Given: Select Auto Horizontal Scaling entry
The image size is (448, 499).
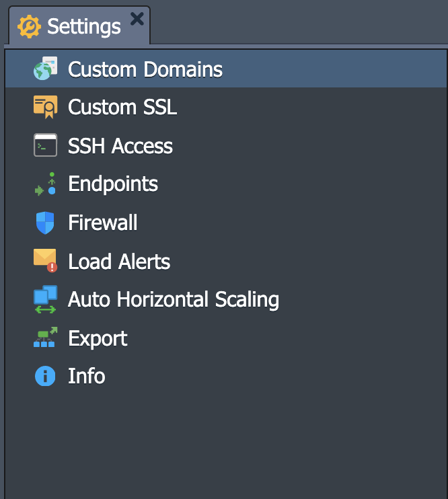Looking at the screenshot, I should pos(226,299).
